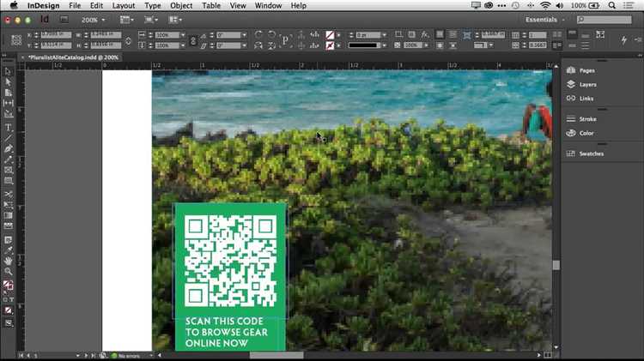Open the Stroke panel
Image resolution: width=644 pixels, height=361 pixels.
click(581, 119)
